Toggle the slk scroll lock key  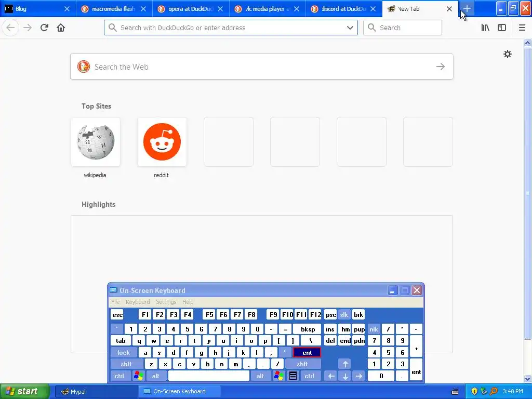(x=344, y=314)
